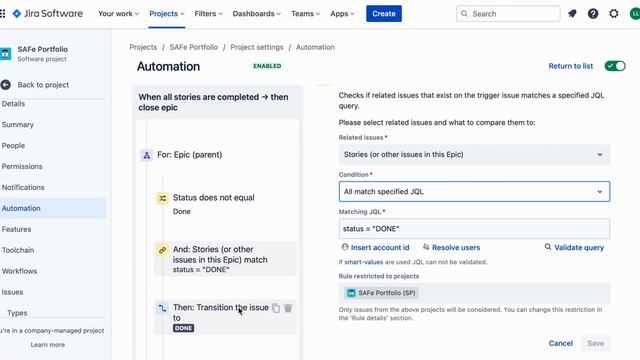Click the DONE status lozenge
This screenshot has width=640, height=360.
coord(183,328)
